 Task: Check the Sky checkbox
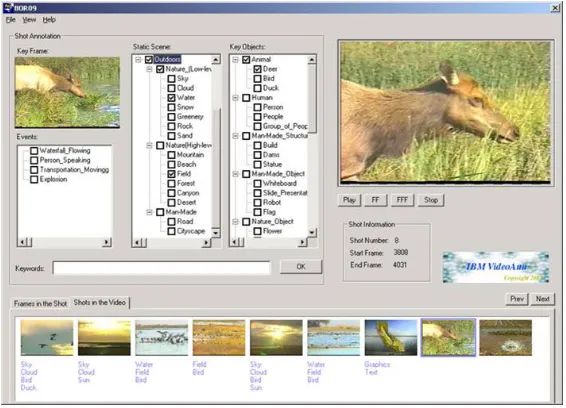pyautogui.click(x=171, y=78)
